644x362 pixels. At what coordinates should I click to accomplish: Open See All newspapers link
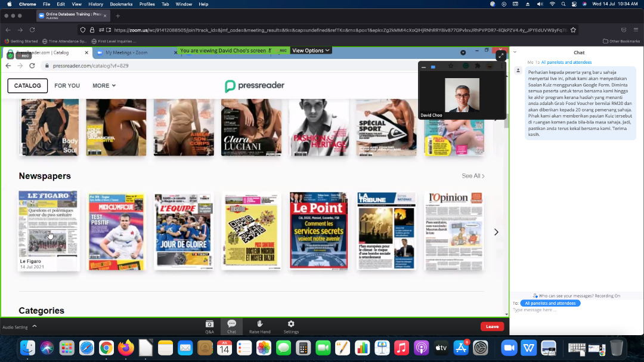click(473, 176)
